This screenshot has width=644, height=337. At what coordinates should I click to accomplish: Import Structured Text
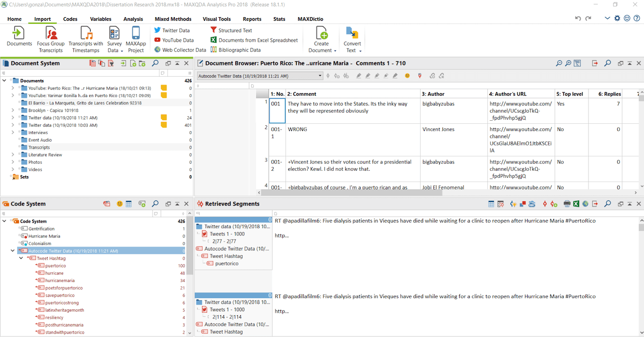231,30
